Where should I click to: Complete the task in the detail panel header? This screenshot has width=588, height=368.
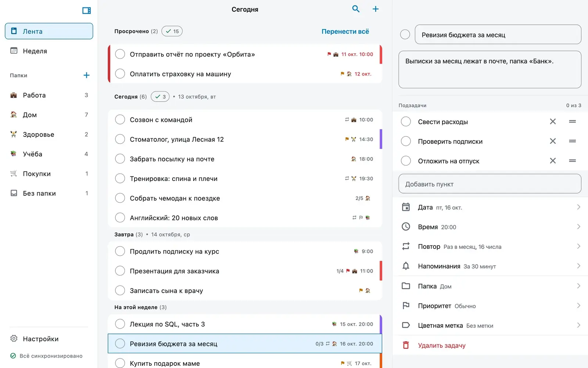pyautogui.click(x=405, y=35)
